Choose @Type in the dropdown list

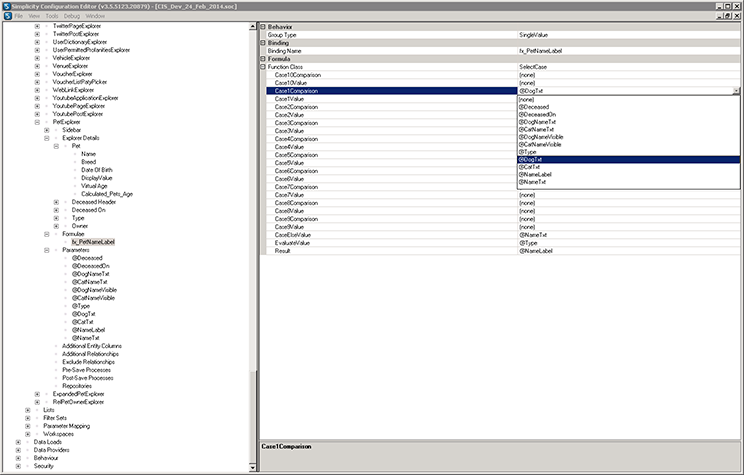pos(628,152)
